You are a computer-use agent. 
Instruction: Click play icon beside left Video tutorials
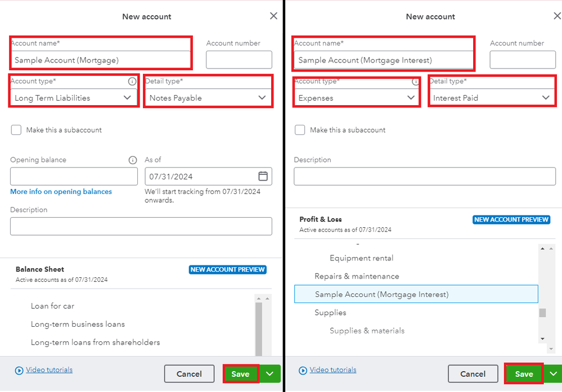(x=20, y=371)
